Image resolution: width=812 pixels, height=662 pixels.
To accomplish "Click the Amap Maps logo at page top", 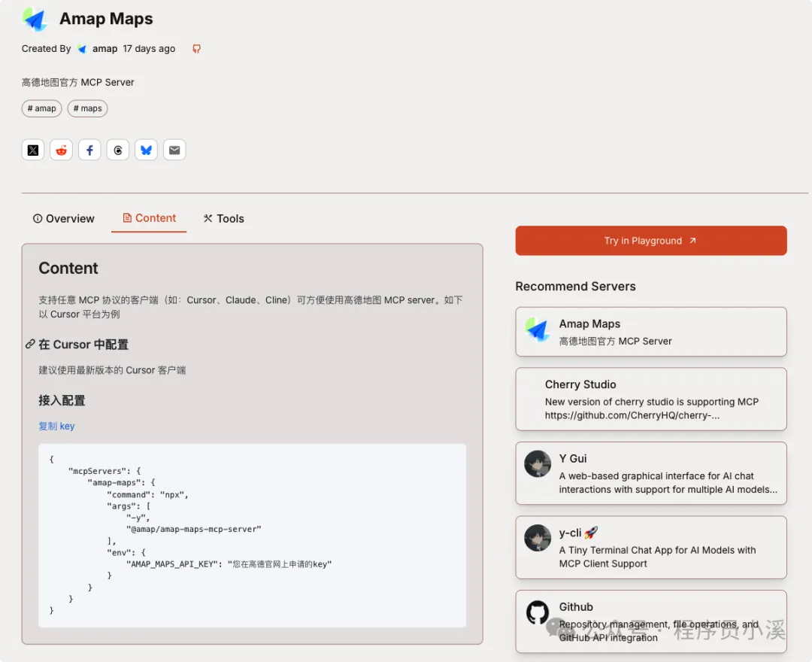I will [x=35, y=19].
